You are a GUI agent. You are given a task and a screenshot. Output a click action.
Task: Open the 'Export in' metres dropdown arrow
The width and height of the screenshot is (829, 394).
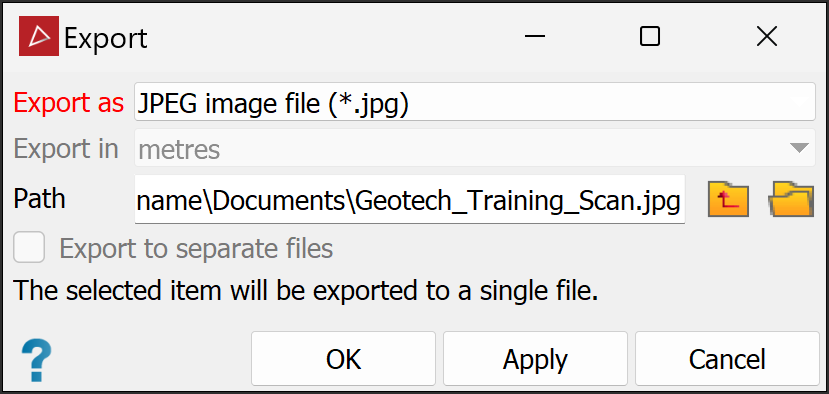[799, 148]
